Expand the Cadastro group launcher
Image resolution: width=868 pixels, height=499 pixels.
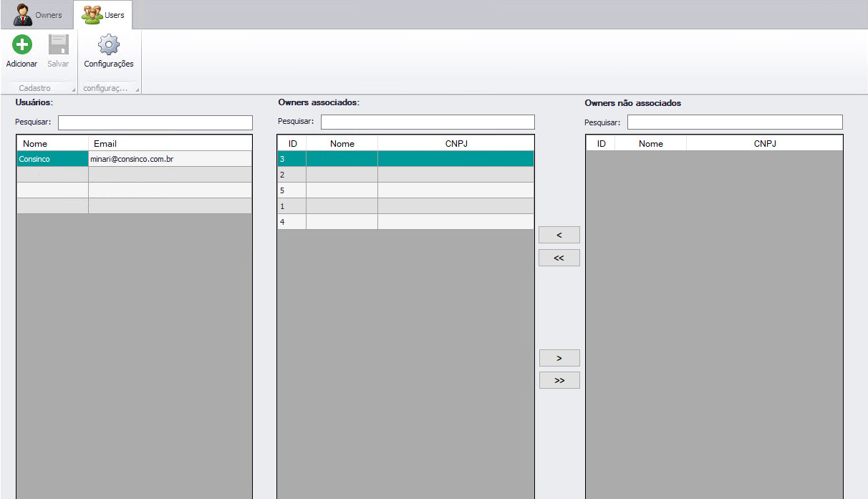pos(74,89)
